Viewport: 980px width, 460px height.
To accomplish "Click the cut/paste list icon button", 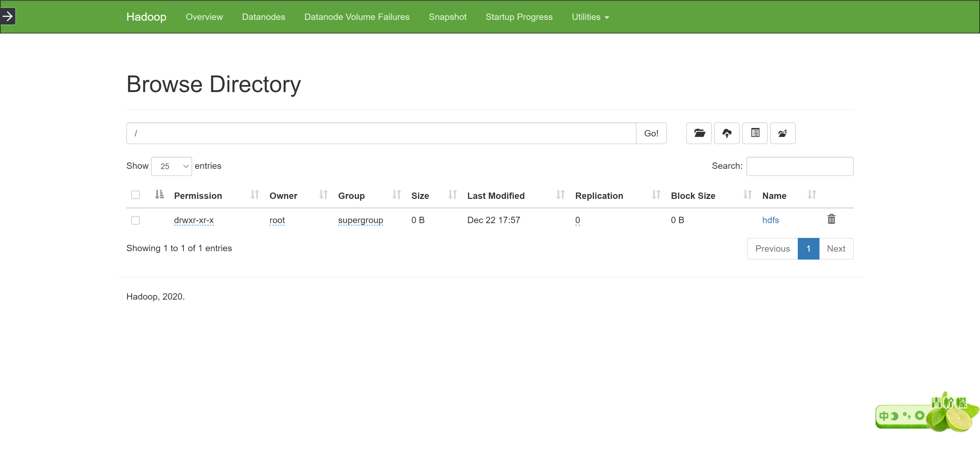I will (x=755, y=133).
